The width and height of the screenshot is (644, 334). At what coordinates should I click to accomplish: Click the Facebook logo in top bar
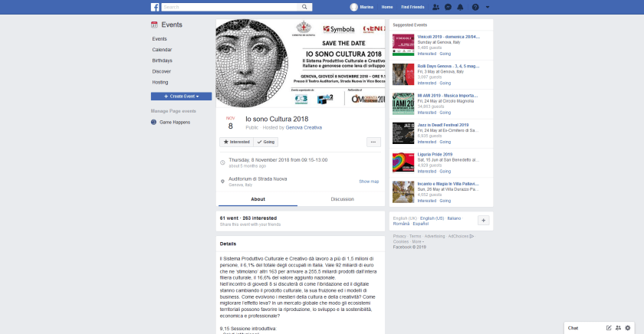(155, 7)
